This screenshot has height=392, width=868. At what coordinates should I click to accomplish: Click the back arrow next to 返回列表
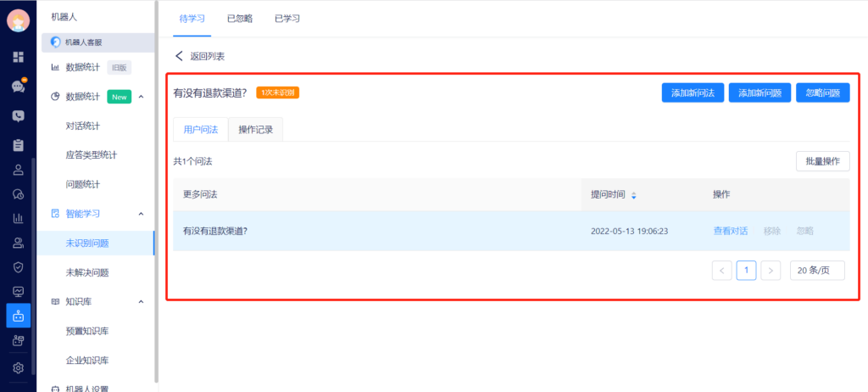179,56
